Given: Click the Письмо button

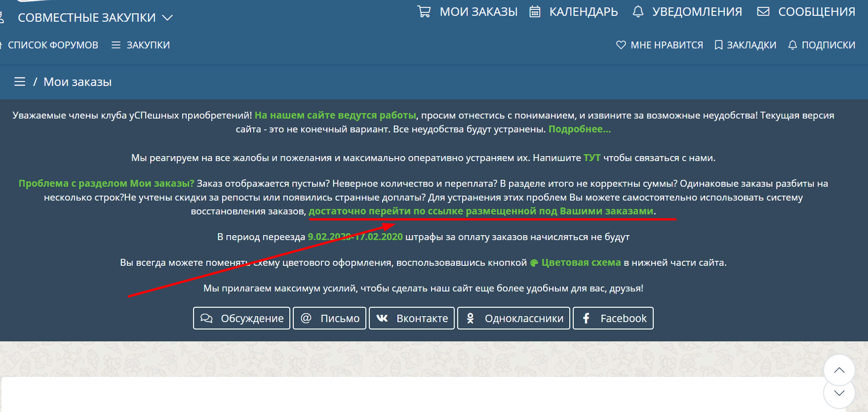Looking at the screenshot, I should [329, 318].
